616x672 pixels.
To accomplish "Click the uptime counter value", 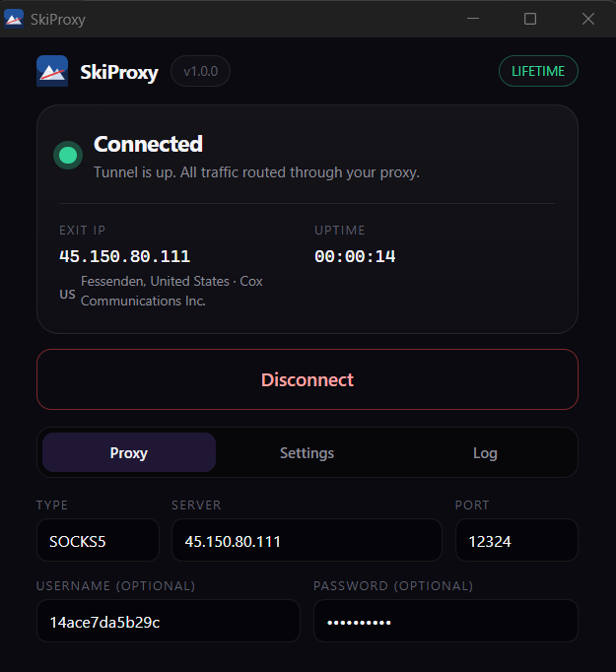I will tap(355, 257).
